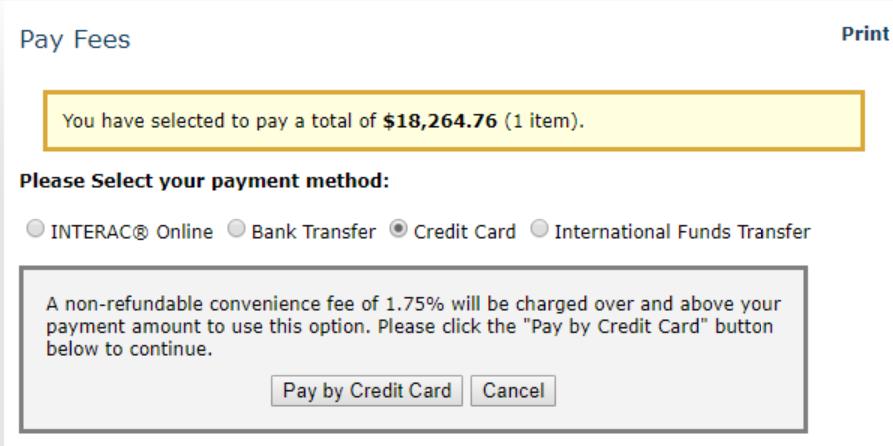Click the Pay Fees page heading
This screenshot has height=446, width=893.
pos(74,41)
